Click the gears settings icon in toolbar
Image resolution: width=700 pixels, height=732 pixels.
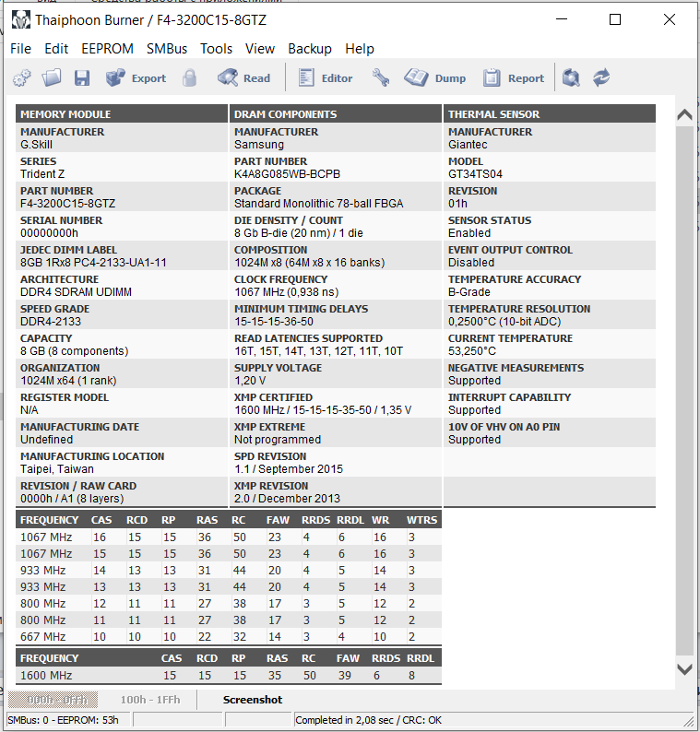pos(22,78)
